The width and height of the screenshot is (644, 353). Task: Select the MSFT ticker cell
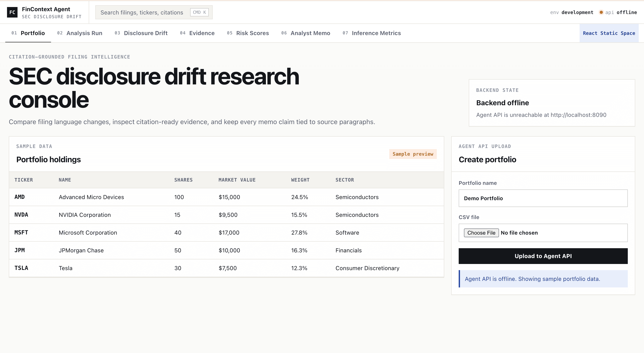[x=21, y=232]
